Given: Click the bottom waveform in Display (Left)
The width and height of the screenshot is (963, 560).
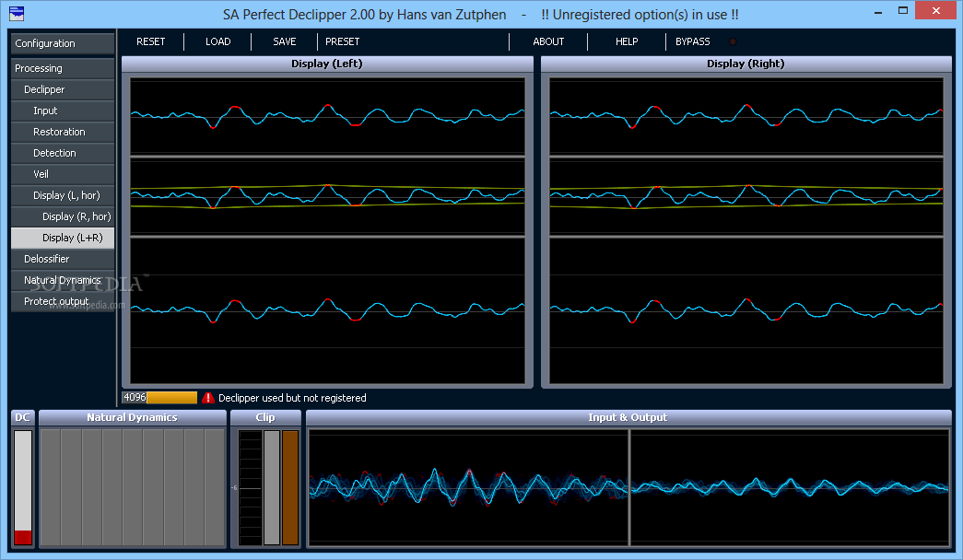Looking at the screenshot, I should (x=327, y=310).
